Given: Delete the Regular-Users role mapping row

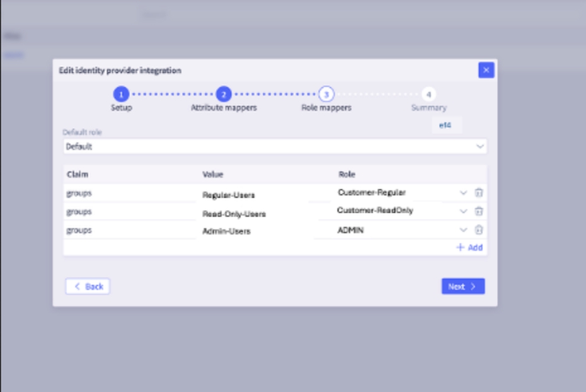Looking at the screenshot, I should [x=478, y=193].
